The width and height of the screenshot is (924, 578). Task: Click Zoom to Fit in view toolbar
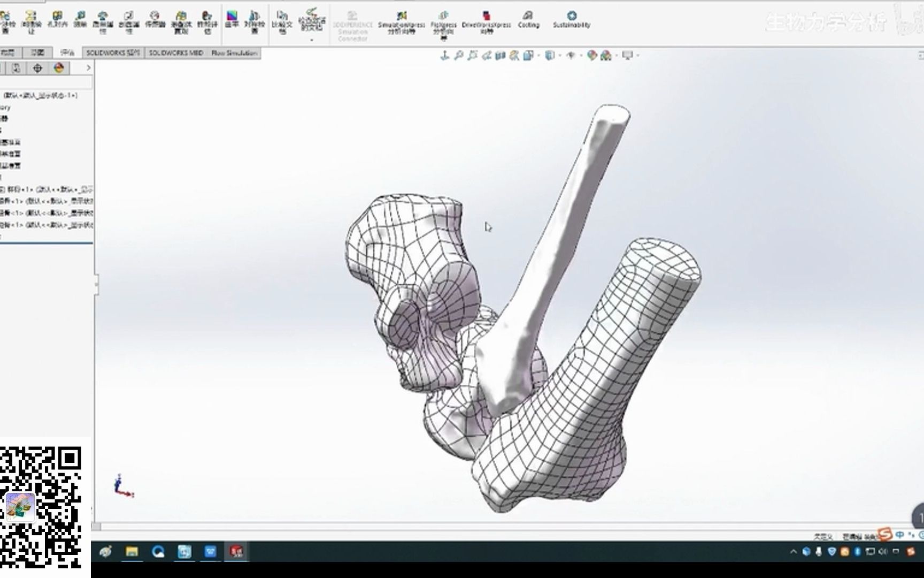(458, 55)
